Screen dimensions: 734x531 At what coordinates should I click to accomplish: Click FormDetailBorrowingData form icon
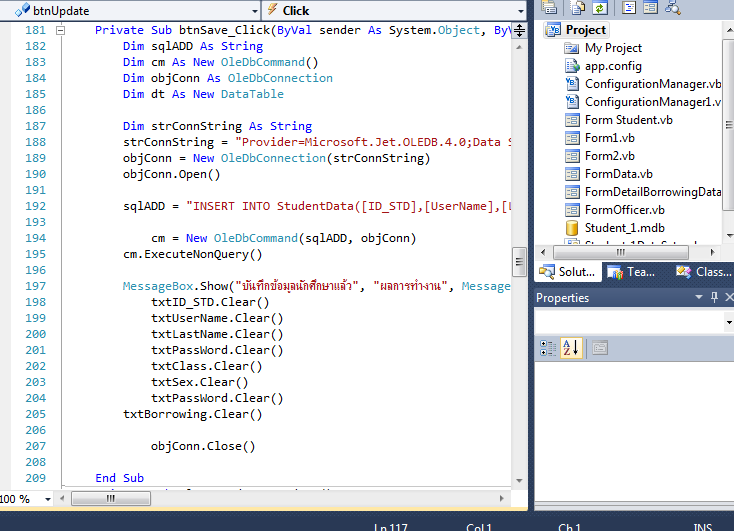click(x=572, y=192)
